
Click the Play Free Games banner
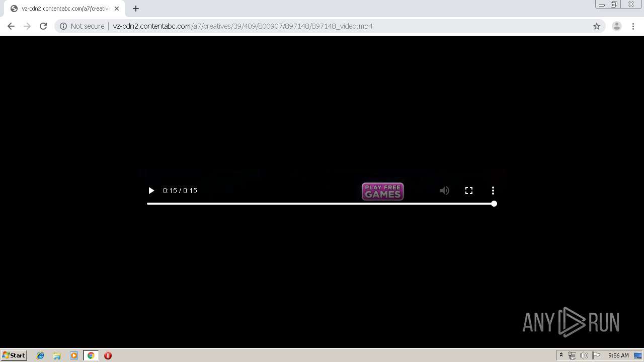[x=383, y=191]
